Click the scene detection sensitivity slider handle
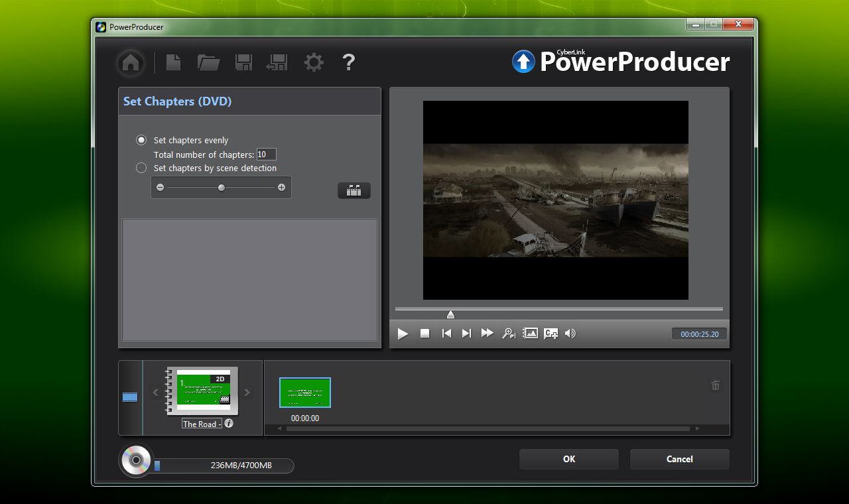 pos(222,188)
